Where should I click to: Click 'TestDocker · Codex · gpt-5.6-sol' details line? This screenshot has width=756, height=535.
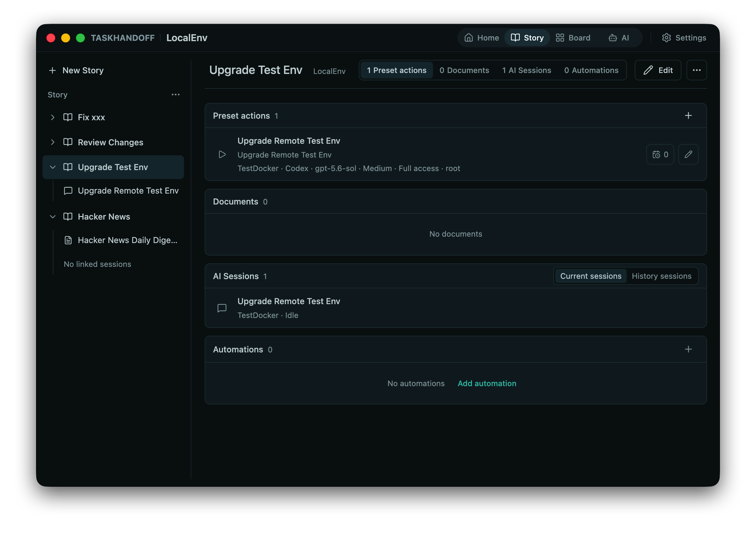348,168
